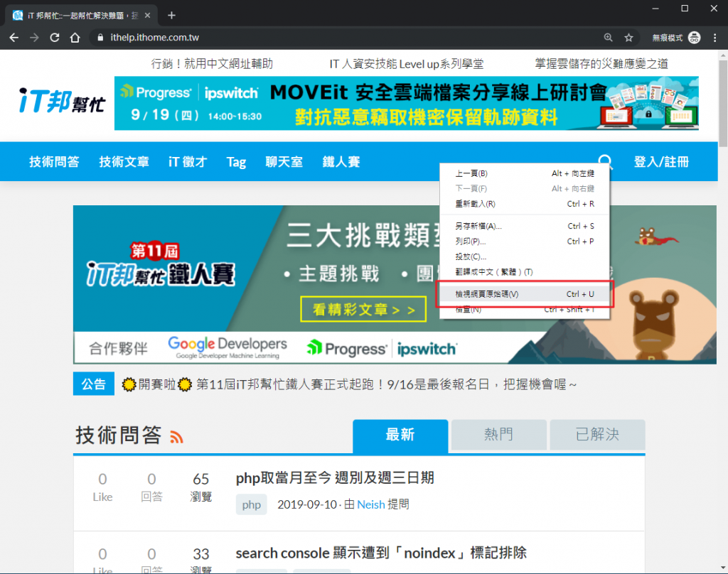728x574 pixels.
Task: Click the 看精彩文章 > > banner button
Action: point(363,309)
